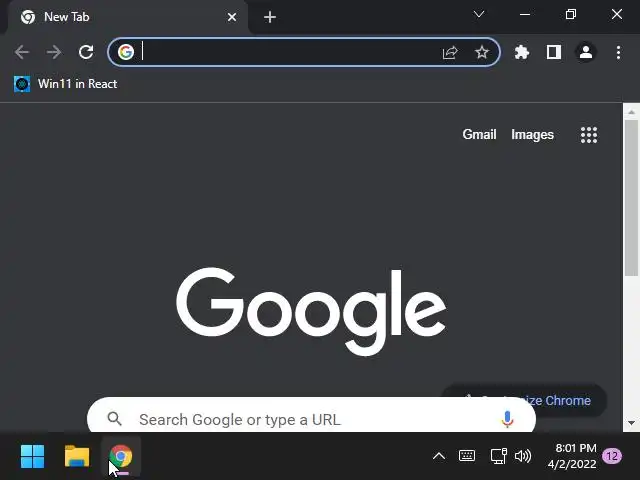
Task: Click the Google logo
Action: coord(311,311)
